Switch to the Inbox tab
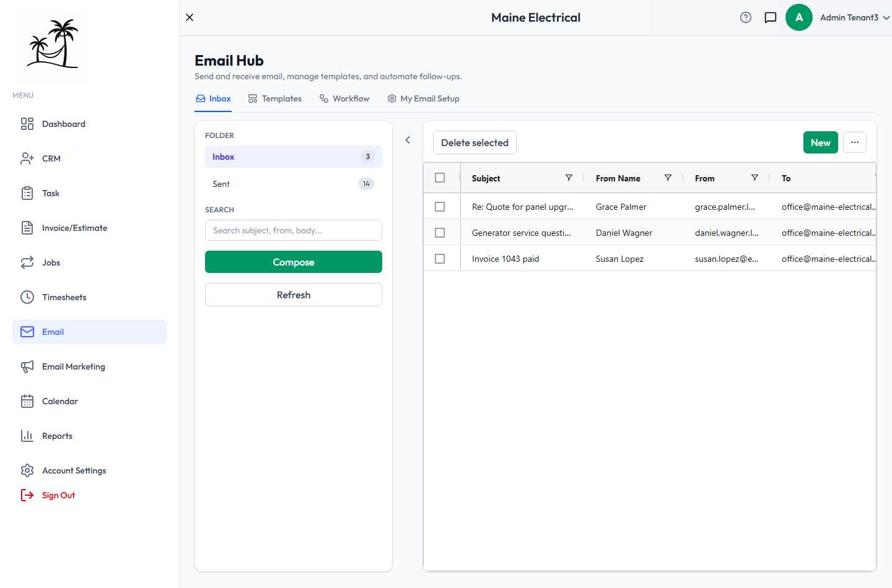Viewport: 892px width, 588px height. tap(213, 99)
